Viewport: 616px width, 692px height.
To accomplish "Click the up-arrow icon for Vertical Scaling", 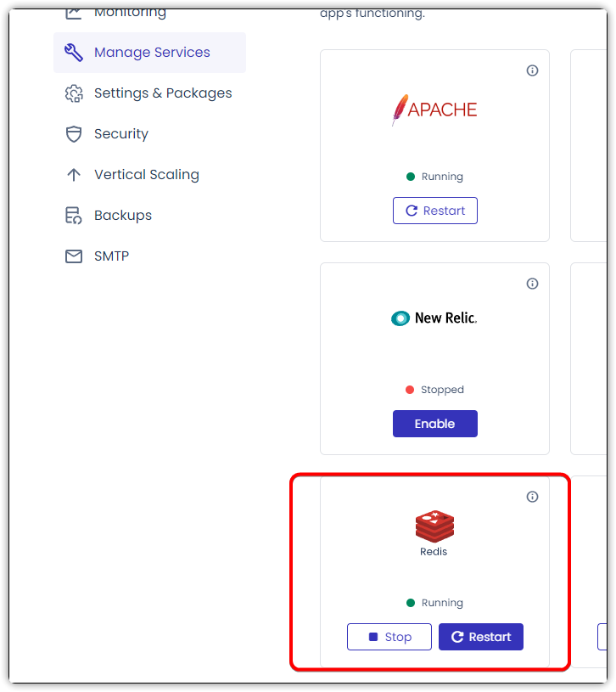I will 74,175.
